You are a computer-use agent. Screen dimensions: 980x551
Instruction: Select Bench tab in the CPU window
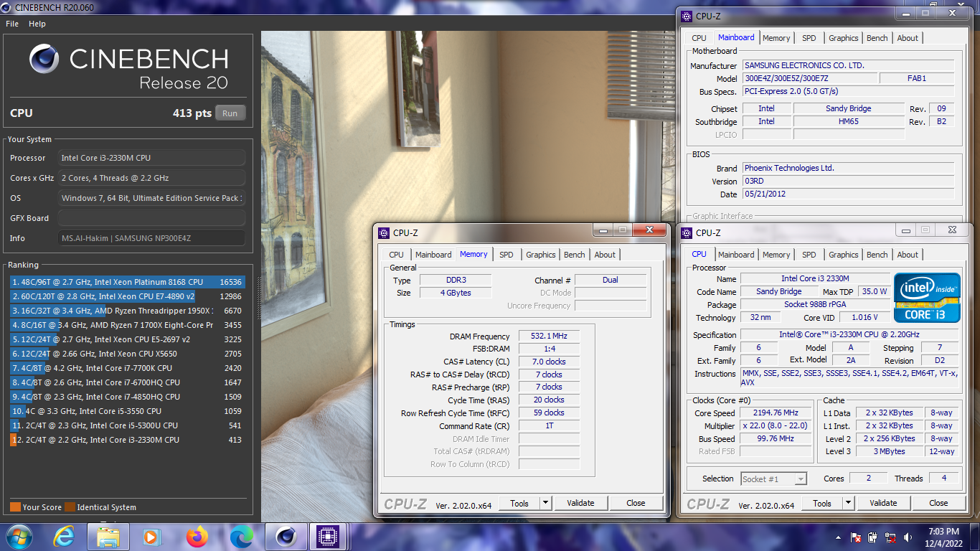coord(877,255)
